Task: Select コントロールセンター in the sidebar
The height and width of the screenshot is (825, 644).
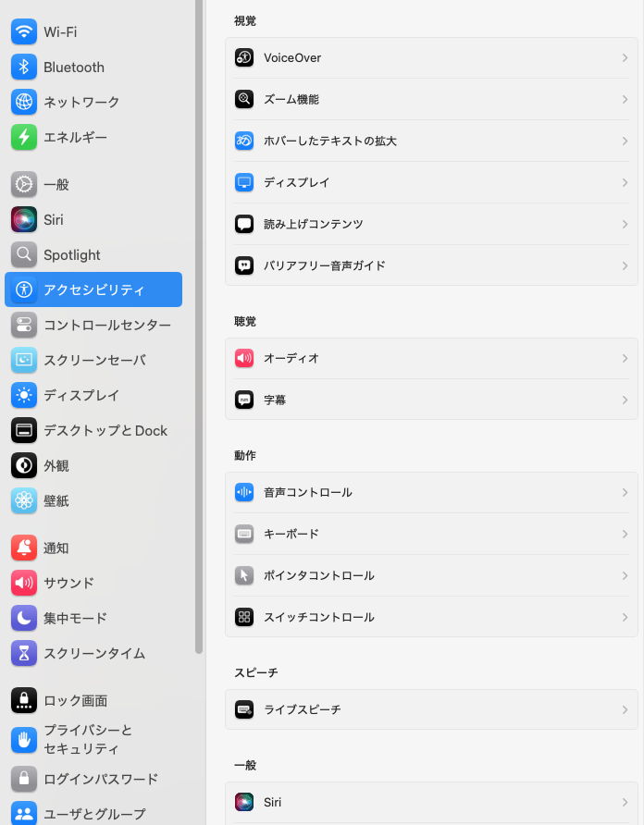Action: click(93, 325)
